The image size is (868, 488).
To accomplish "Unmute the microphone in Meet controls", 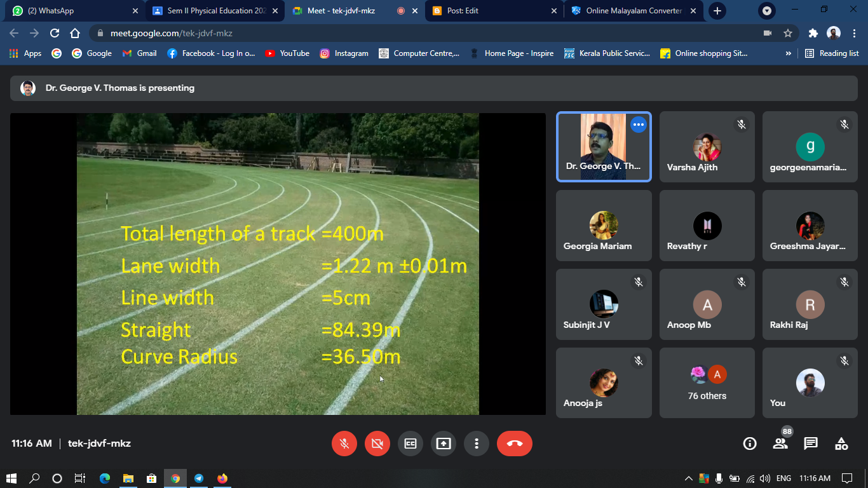I will click(344, 444).
